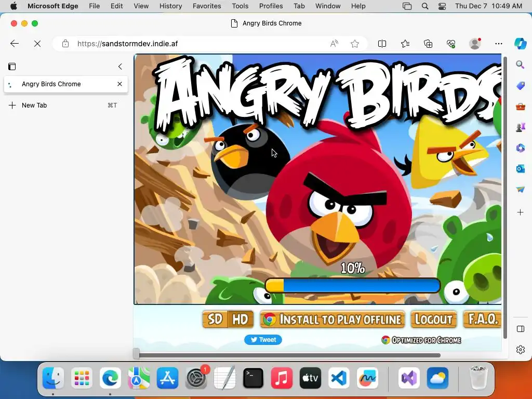Screen dimensions: 532x399
Task: Click the vertical page scrollbar
Action: point(505,197)
